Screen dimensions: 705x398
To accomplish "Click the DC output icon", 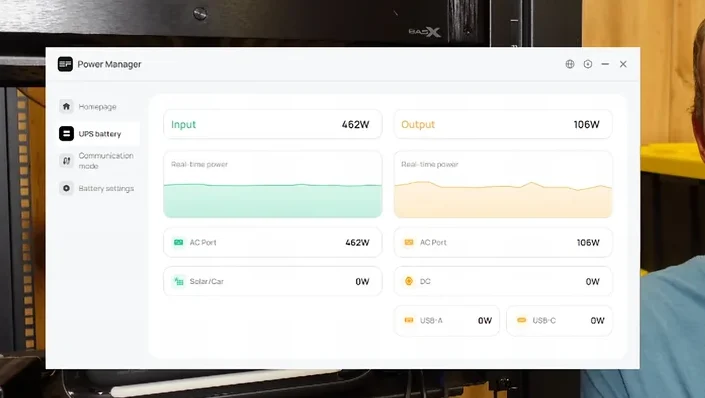I will (x=409, y=281).
